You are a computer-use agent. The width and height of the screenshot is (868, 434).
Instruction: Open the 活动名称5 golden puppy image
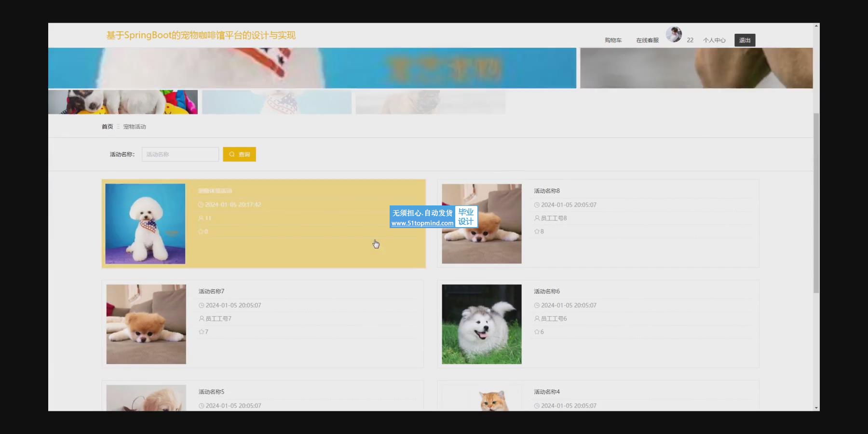(x=146, y=398)
